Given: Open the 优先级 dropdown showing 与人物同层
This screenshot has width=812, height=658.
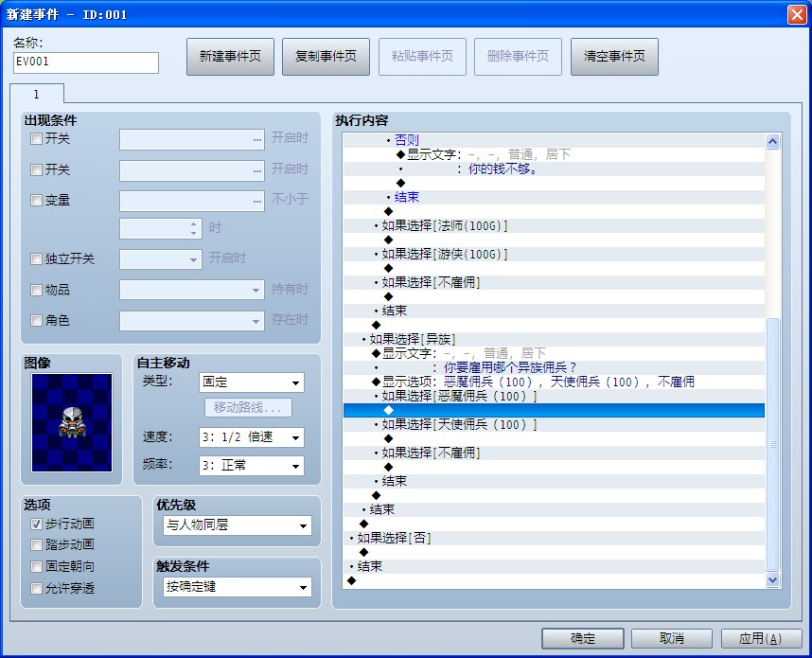Looking at the screenshot, I should (x=238, y=525).
